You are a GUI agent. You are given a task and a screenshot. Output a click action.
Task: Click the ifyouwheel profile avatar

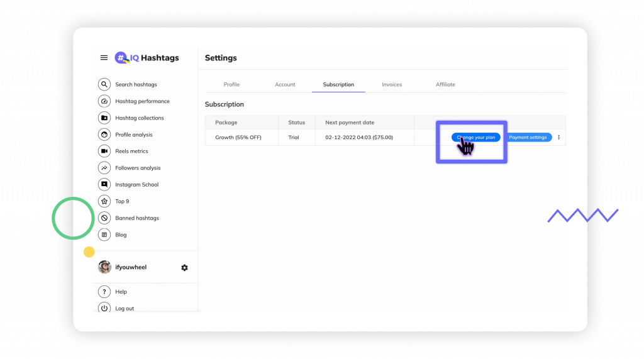point(104,267)
